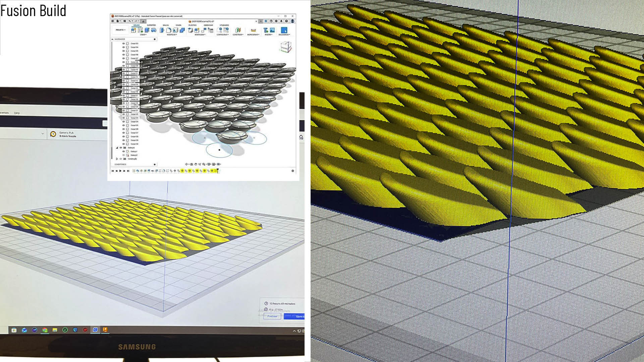Click the Fusion home icon
Viewport: 644px width, 362px height.
(143, 21)
